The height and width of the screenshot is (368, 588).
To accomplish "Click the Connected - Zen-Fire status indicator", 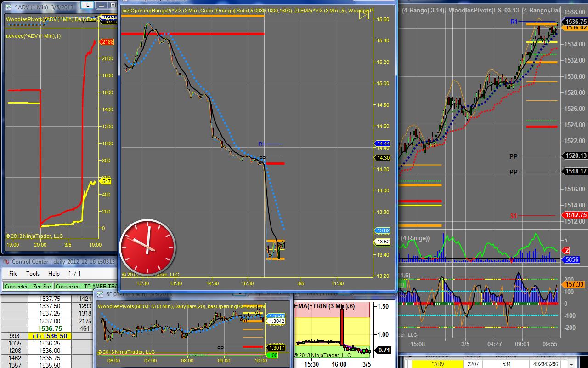I will [x=28, y=286].
